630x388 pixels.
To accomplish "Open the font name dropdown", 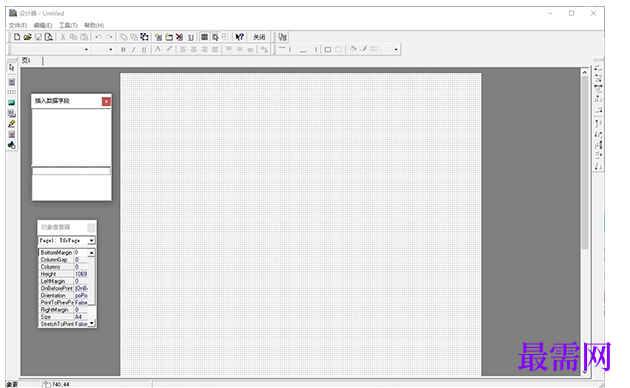I will [x=86, y=49].
